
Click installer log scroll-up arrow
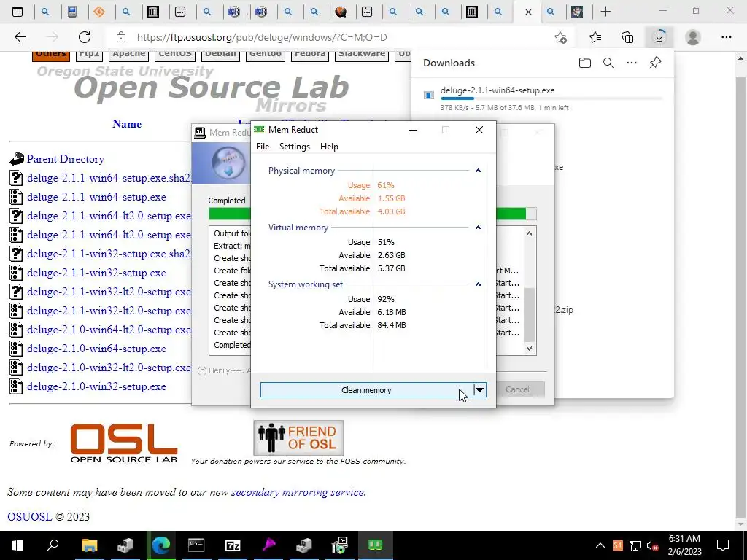(x=529, y=233)
